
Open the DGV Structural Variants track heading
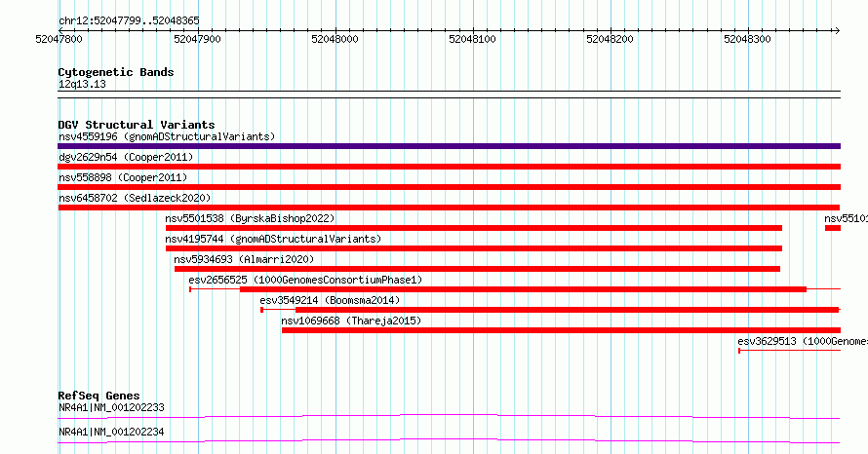pos(137,125)
